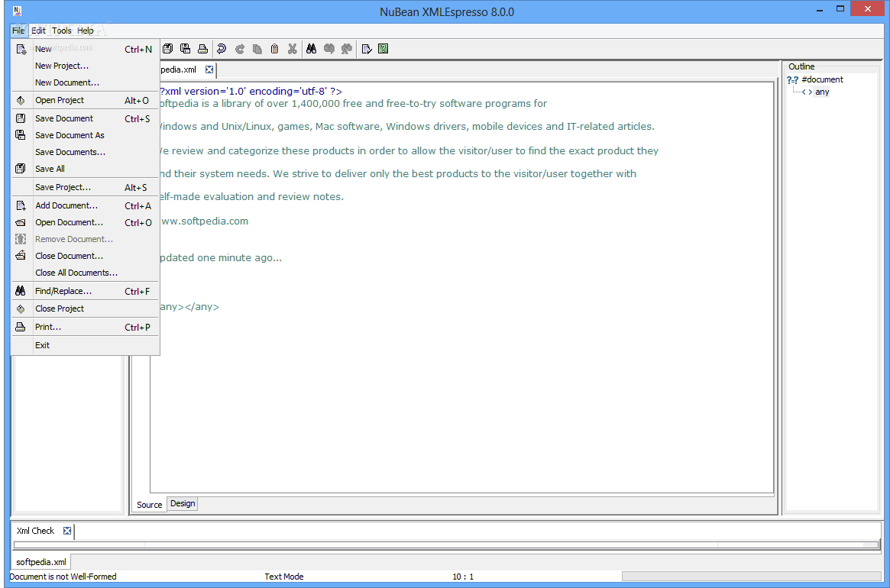The width and height of the screenshot is (890, 588).
Task: Click the 'updated one minute ago...' line
Action: pos(220,257)
